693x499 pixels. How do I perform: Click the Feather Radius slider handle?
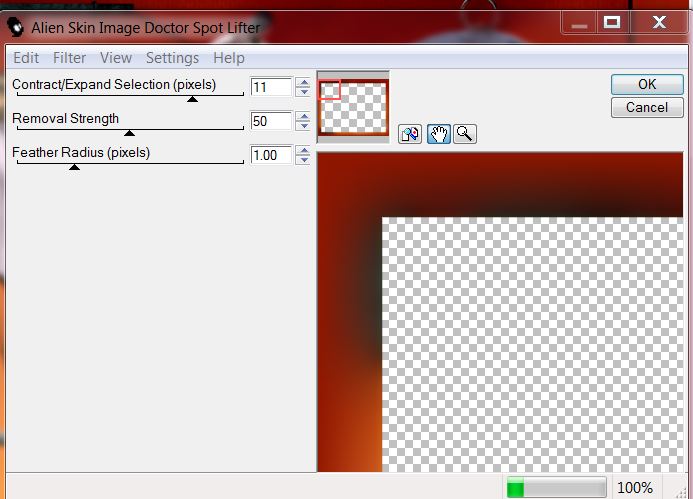pyautogui.click(x=74, y=167)
